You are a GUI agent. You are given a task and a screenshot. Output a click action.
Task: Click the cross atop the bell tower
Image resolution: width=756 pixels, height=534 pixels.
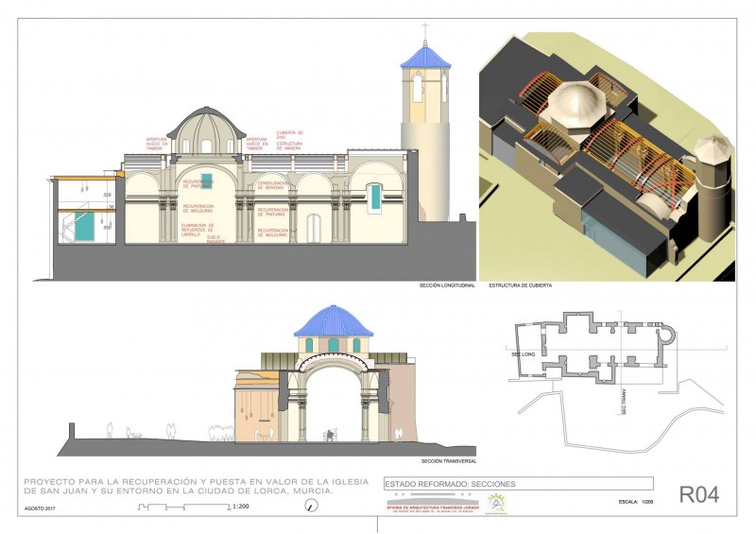(424, 32)
